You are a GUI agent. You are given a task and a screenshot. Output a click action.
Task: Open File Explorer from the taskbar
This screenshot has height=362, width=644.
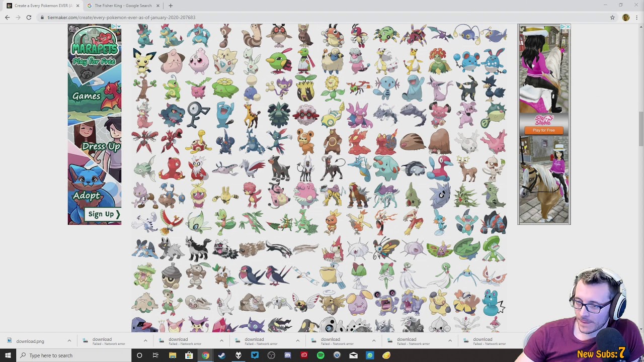pyautogui.click(x=173, y=355)
